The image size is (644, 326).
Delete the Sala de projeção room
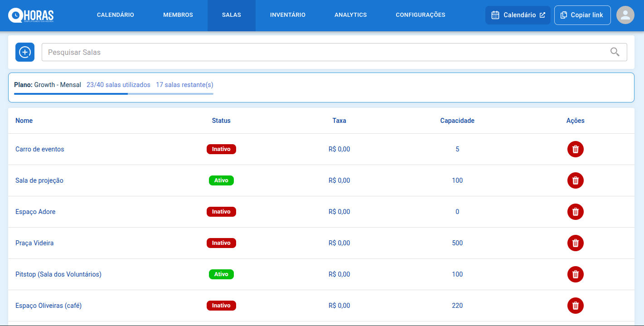coord(575,180)
